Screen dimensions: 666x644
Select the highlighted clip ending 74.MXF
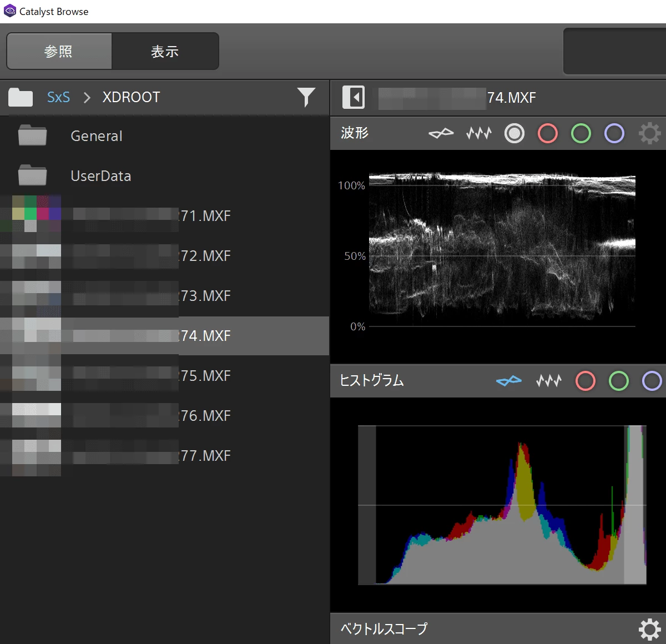(x=164, y=336)
